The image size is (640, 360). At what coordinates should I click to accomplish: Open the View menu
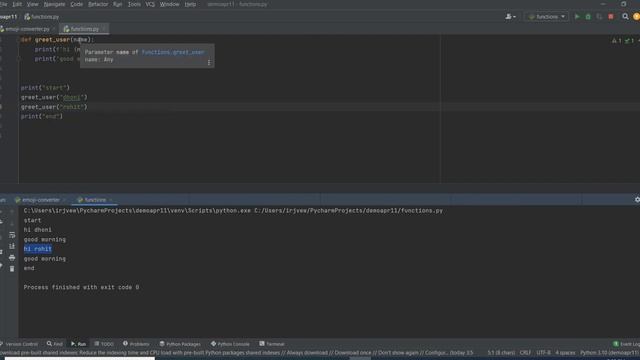click(x=32, y=4)
